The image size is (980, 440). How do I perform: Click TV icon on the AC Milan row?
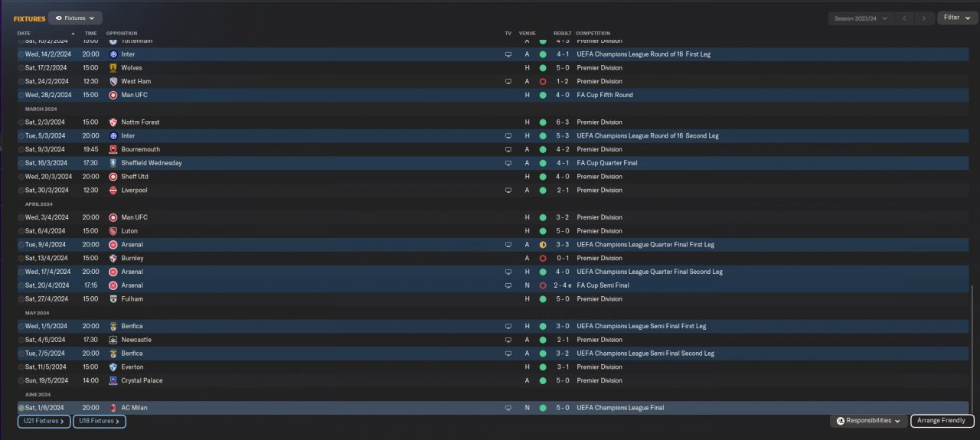click(x=508, y=408)
